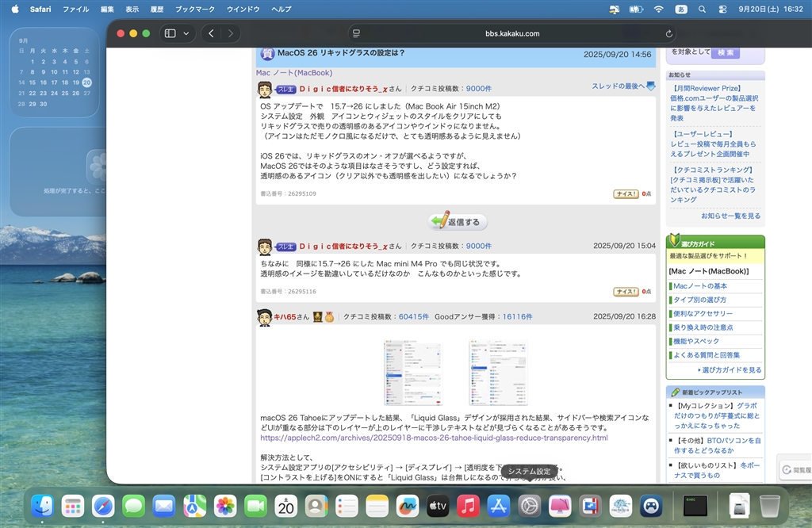Go back to the previous page
The width and height of the screenshot is (812, 528).
(211, 33)
